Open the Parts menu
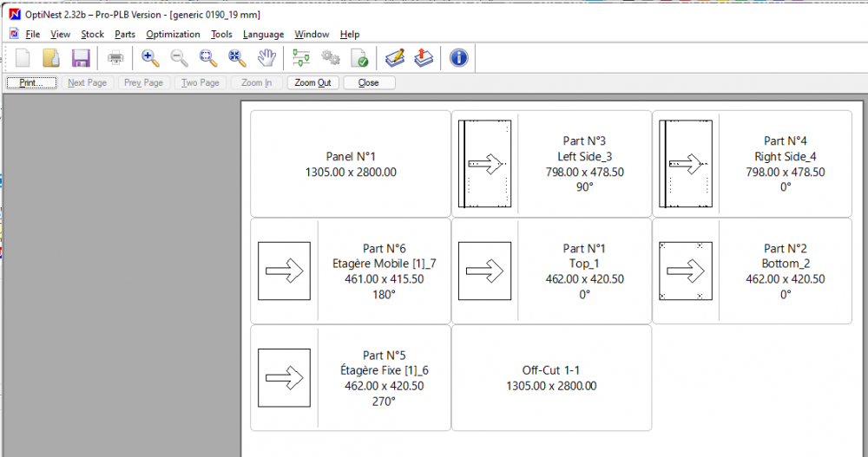The width and height of the screenshot is (868, 457). [125, 35]
